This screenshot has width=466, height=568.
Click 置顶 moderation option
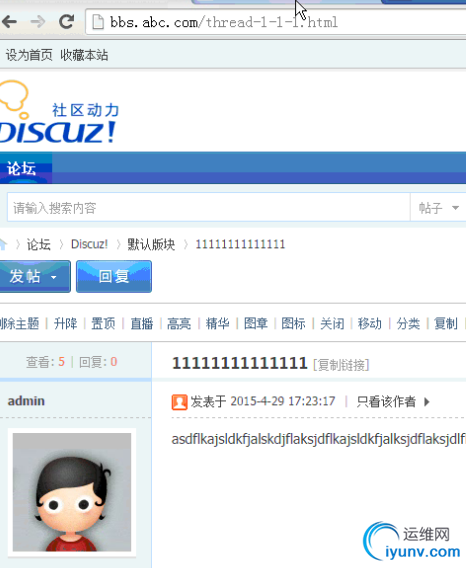tap(103, 323)
